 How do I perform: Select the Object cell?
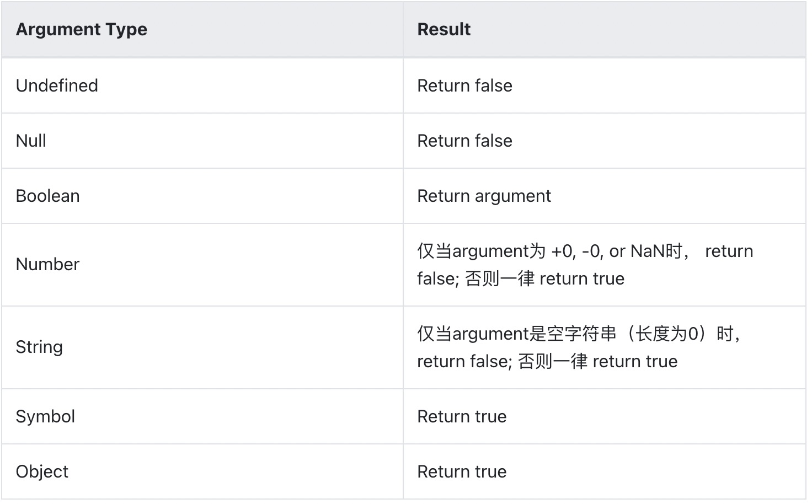[x=42, y=471]
